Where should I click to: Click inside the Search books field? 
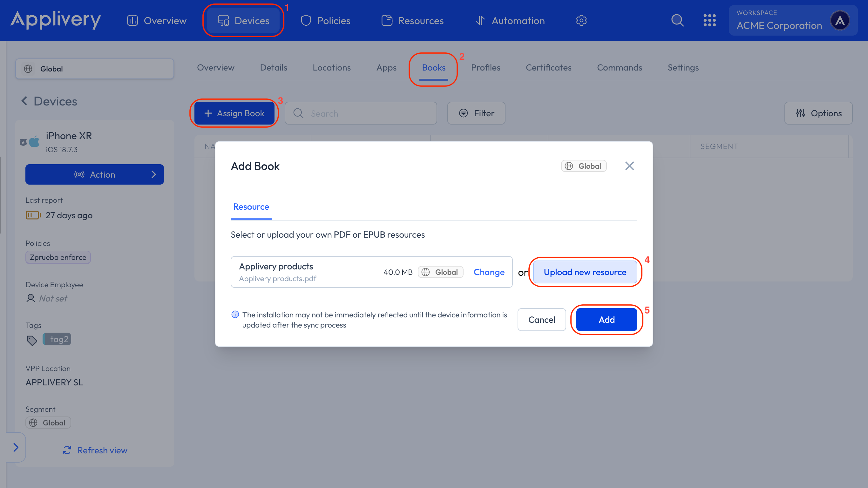click(361, 113)
